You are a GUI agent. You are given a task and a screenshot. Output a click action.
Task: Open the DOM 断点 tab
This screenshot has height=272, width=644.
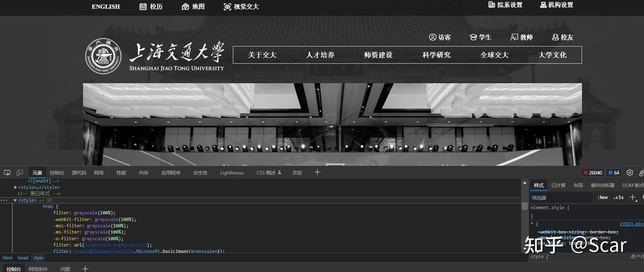[x=633, y=185]
